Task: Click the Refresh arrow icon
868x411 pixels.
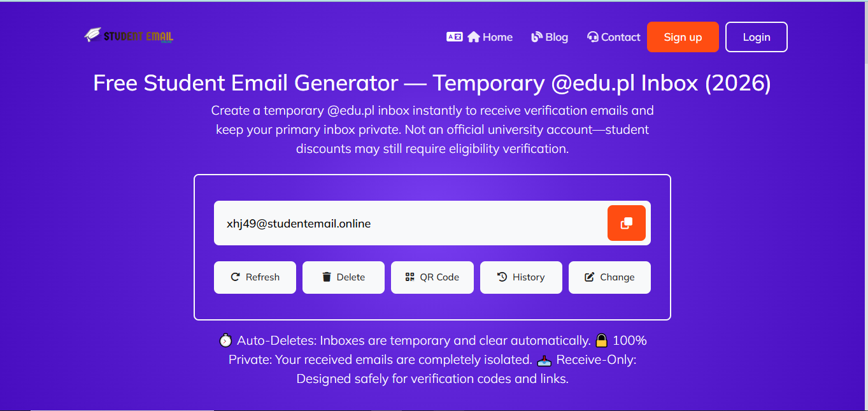Action: coord(235,277)
